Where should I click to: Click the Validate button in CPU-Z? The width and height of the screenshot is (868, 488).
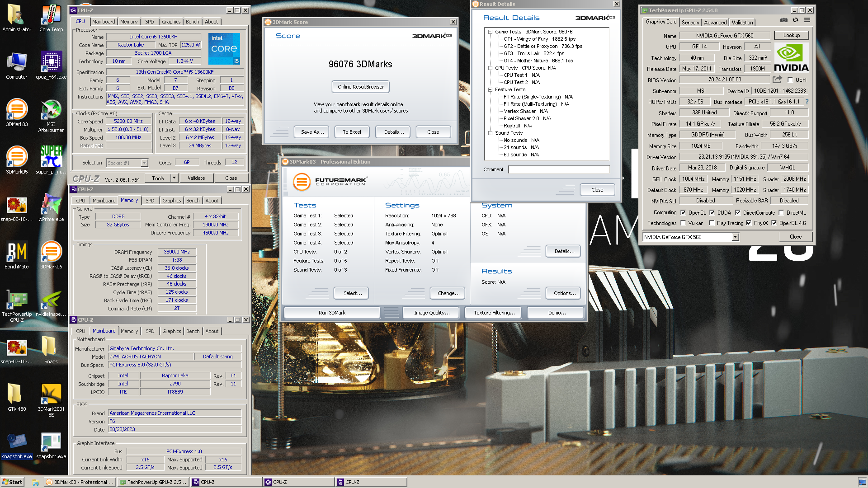coord(196,178)
